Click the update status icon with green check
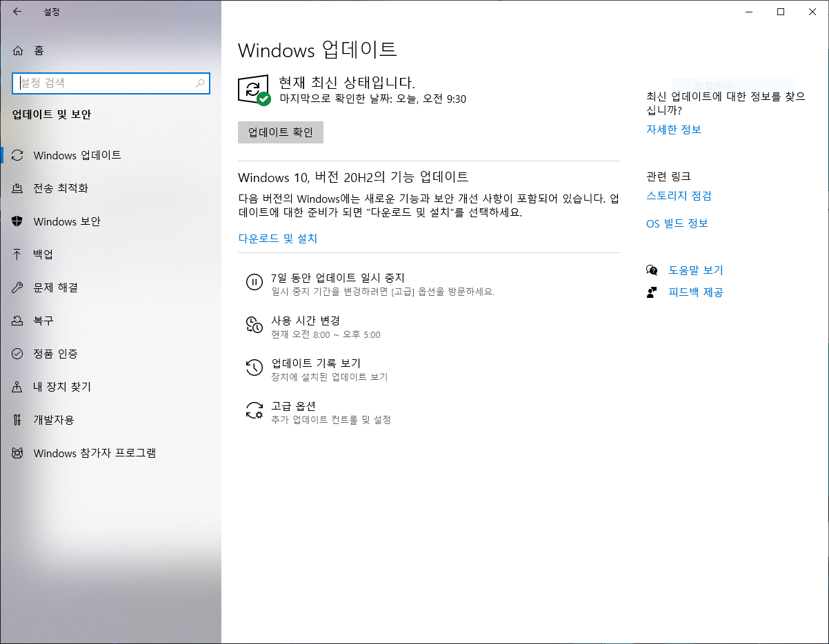 [254, 90]
